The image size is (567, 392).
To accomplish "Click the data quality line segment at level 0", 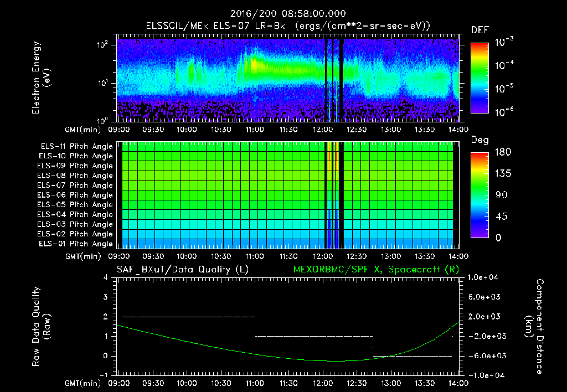I will [x=412, y=356].
